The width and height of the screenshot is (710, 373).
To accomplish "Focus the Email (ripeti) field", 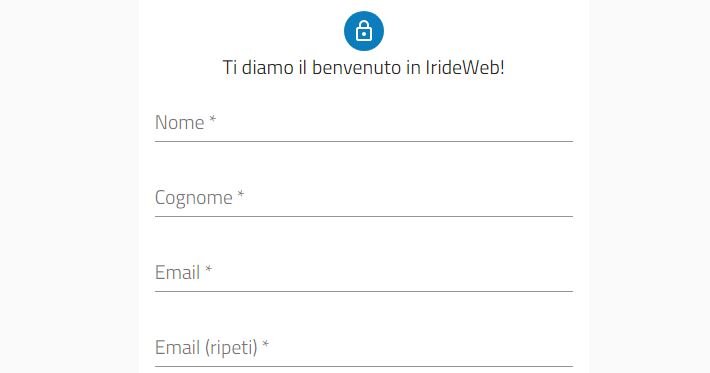I will click(364, 348).
